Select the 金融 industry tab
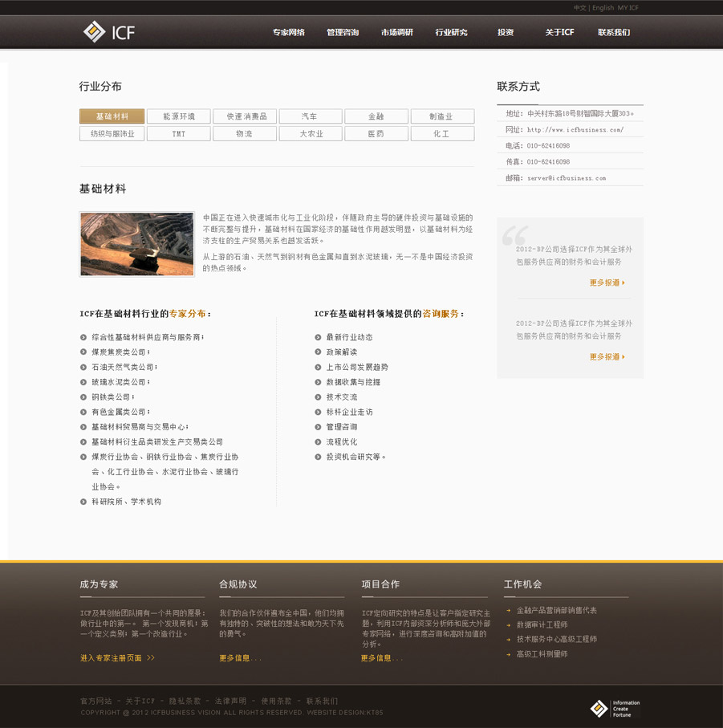Image resolution: width=723 pixels, height=728 pixels. point(376,116)
